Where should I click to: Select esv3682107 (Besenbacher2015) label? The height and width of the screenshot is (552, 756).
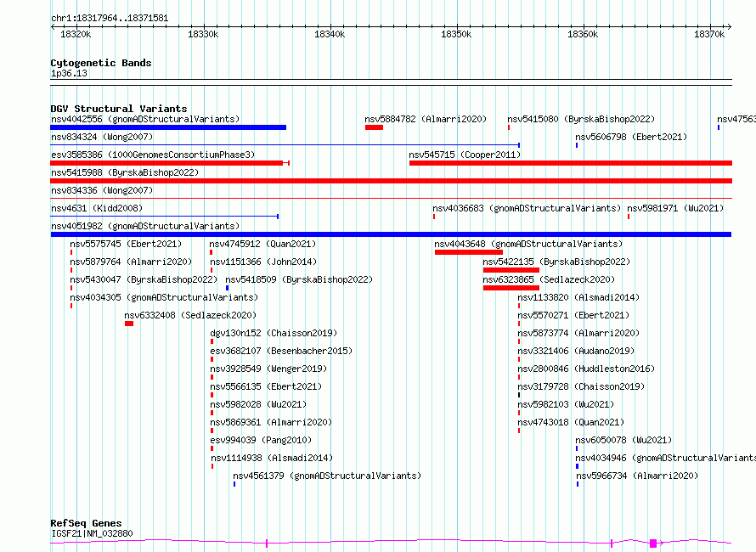pyautogui.click(x=281, y=351)
